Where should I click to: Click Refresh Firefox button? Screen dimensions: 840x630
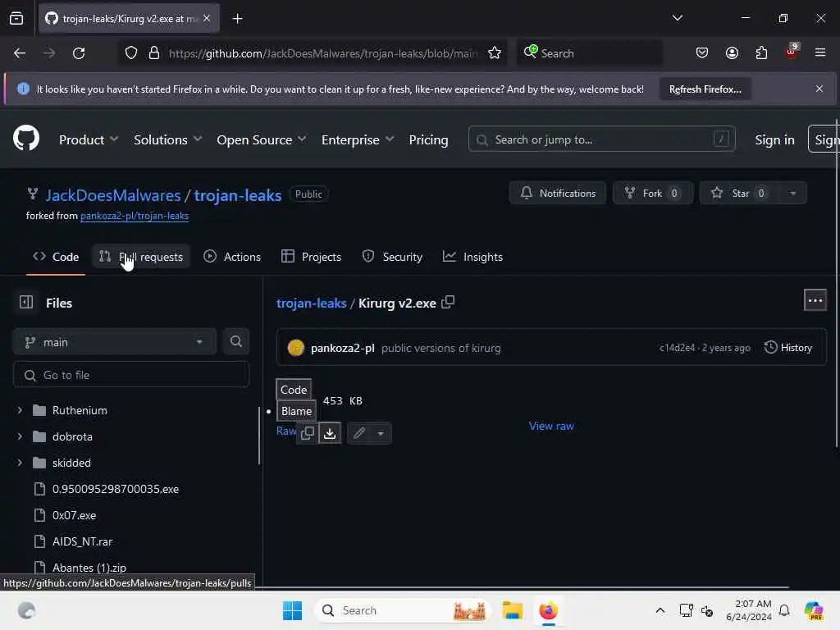tap(705, 89)
